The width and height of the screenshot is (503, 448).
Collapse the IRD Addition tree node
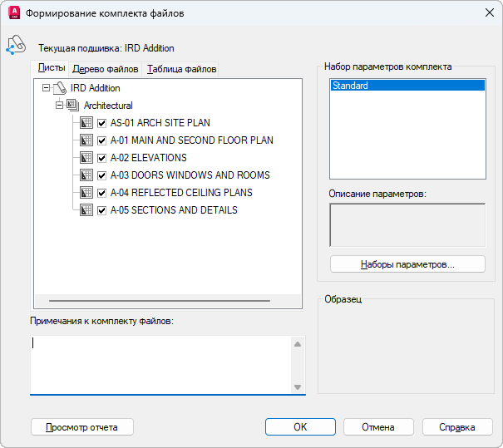pos(46,88)
